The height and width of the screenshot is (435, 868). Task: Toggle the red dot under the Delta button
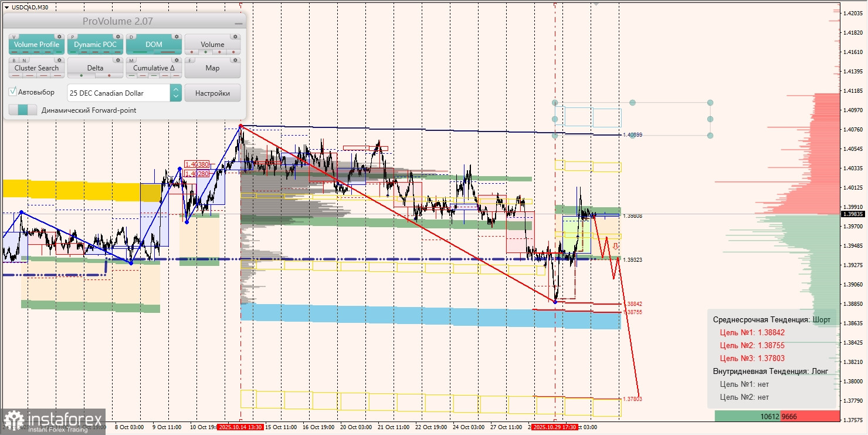109,76
